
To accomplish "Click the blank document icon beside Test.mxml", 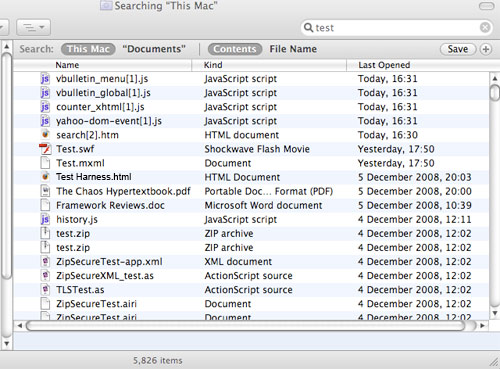I will (45, 163).
